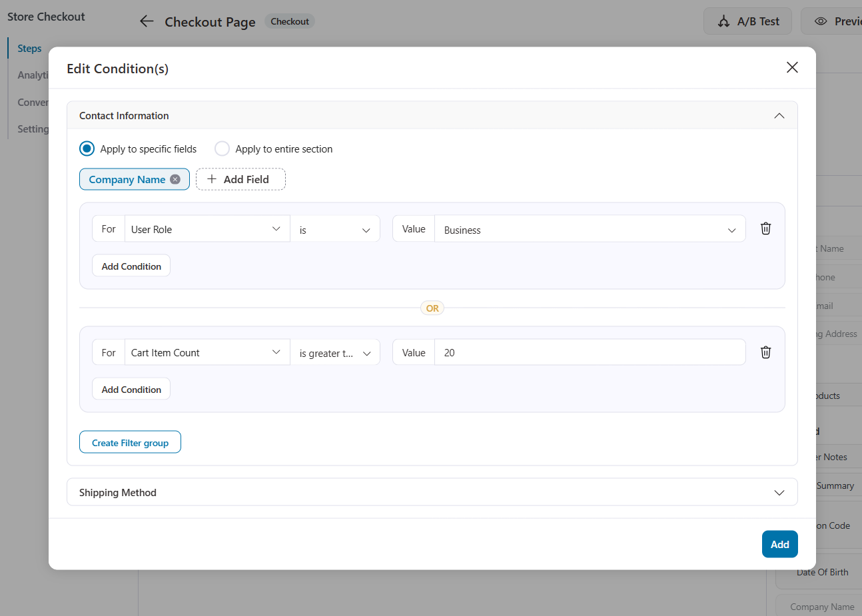Collapse the Contact Information section
Screen dimensions: 862x616
tap(779, 115)
